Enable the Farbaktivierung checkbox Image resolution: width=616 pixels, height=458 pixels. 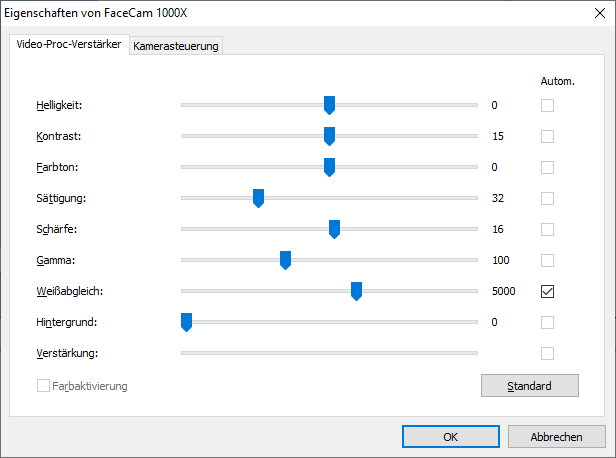(x=43, y=385)
